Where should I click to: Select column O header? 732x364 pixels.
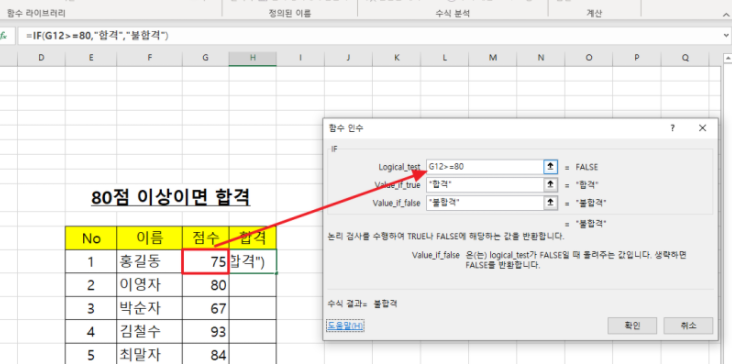coord(589,58)
